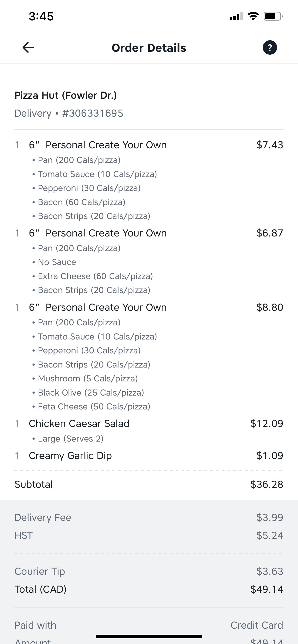Open Pizza Hut (Fowler Dr.) restaurant name
This screenshot has width=298, height=644.
66,95
